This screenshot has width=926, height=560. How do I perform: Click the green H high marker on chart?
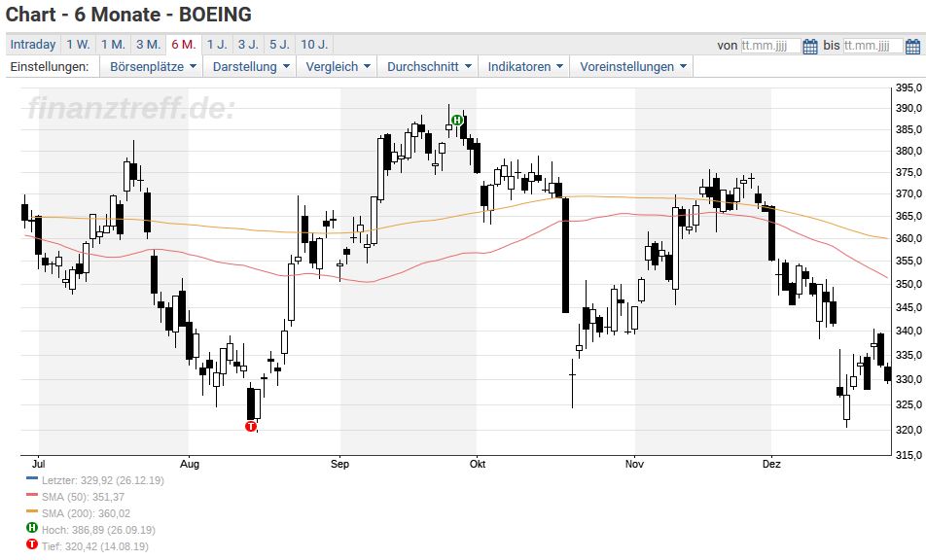[456, 121]
